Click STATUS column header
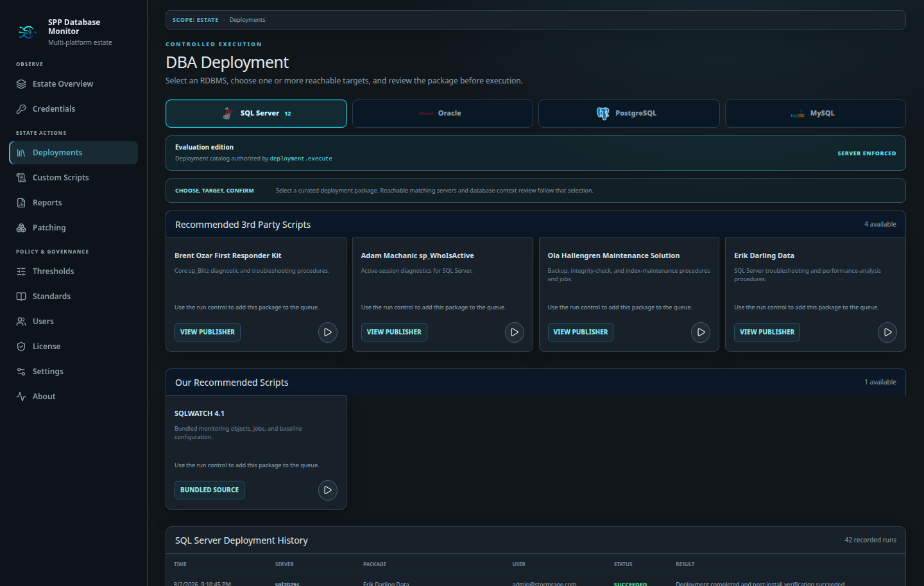This screenshot has width=924, height=586. 623,565
